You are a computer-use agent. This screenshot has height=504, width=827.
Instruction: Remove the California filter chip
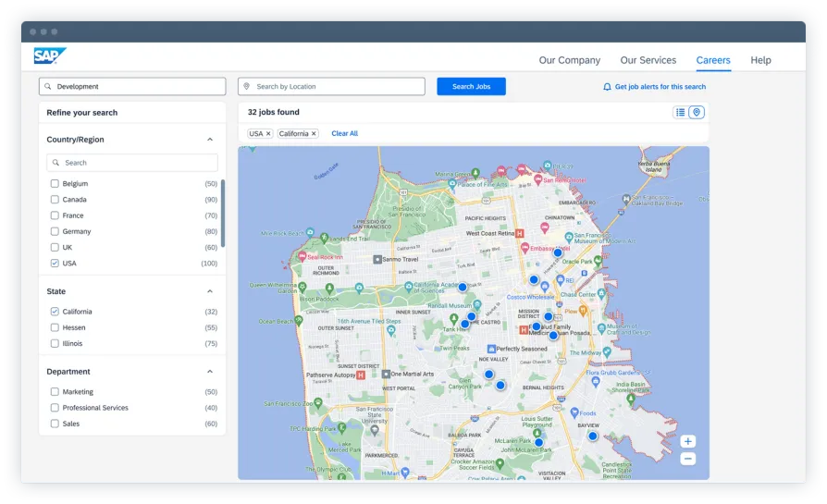[x=314, y=134]
